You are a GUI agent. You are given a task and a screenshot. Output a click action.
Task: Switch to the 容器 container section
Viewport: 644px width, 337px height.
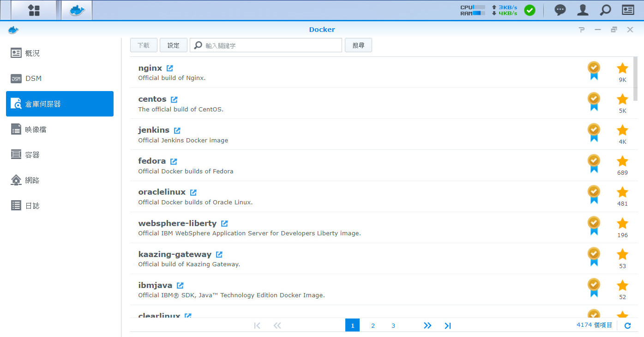coord(60,155)
